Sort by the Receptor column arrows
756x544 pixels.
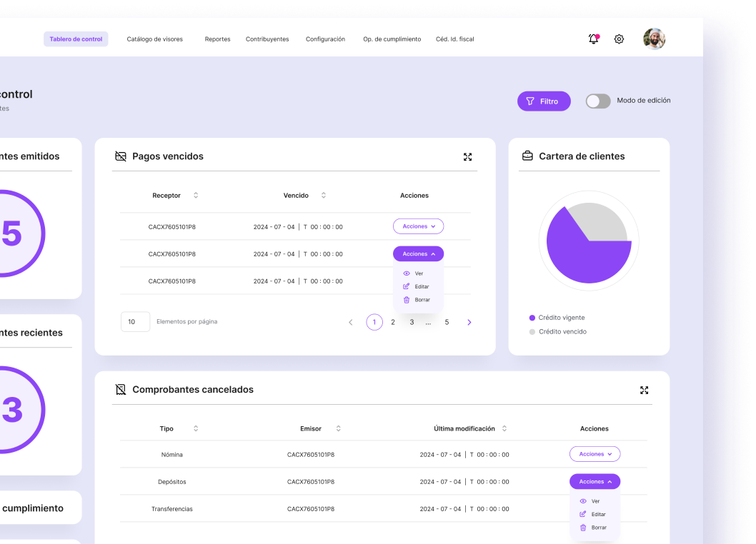coord(196,196)
